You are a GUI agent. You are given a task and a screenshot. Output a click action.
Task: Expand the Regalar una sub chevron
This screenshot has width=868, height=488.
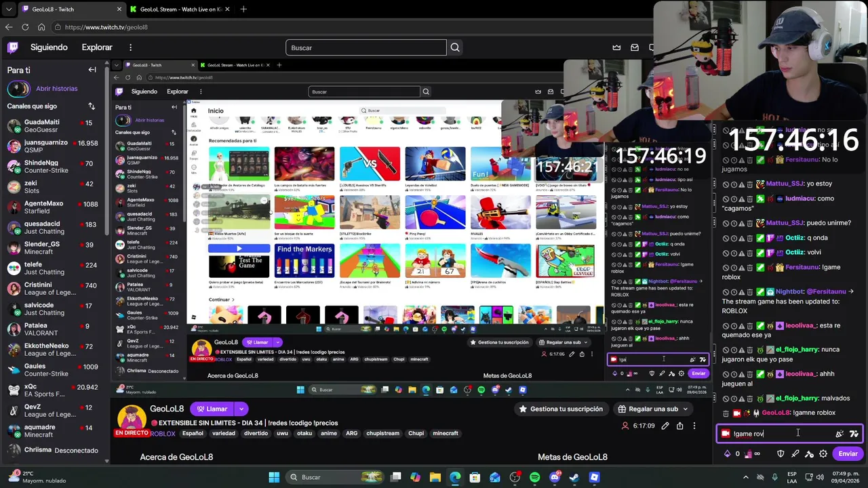(685, 409)
